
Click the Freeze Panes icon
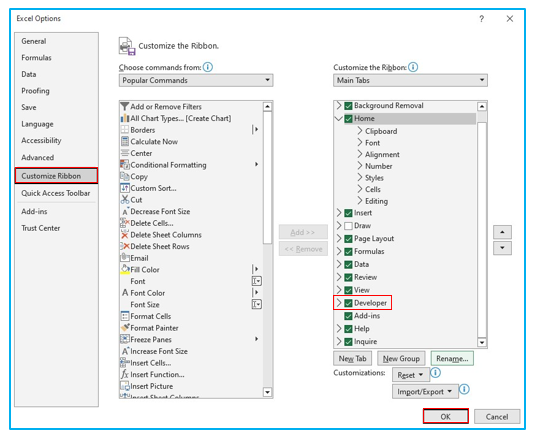pyautogui.click(x=125, y=339)
